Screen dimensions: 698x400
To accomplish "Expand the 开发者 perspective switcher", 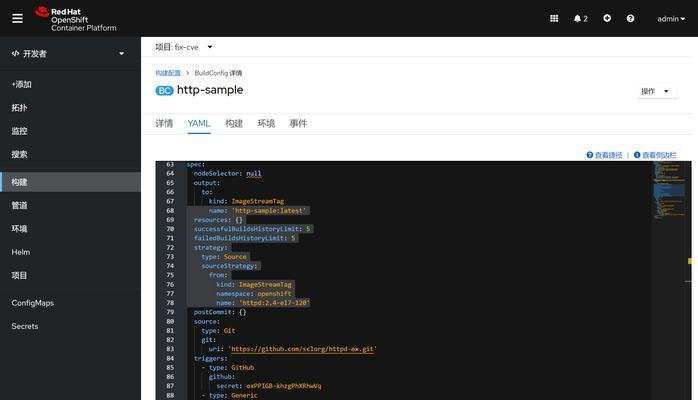I will 68,53.
